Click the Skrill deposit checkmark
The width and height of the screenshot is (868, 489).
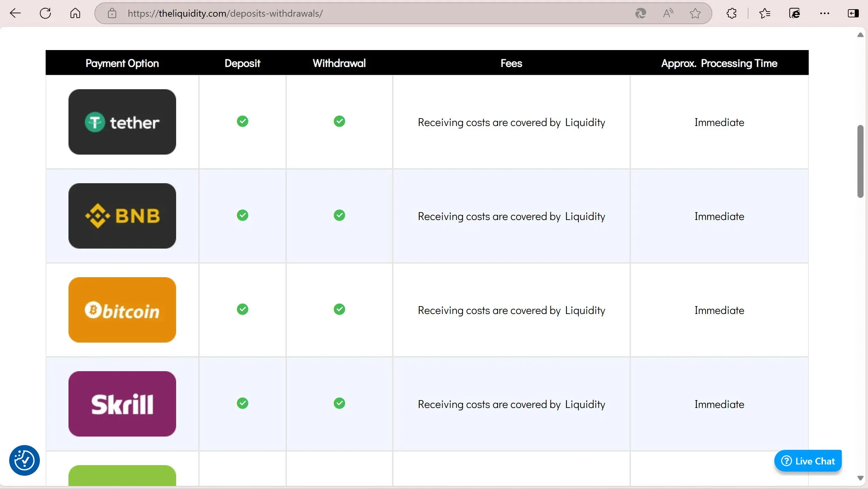tap(243, 403)
